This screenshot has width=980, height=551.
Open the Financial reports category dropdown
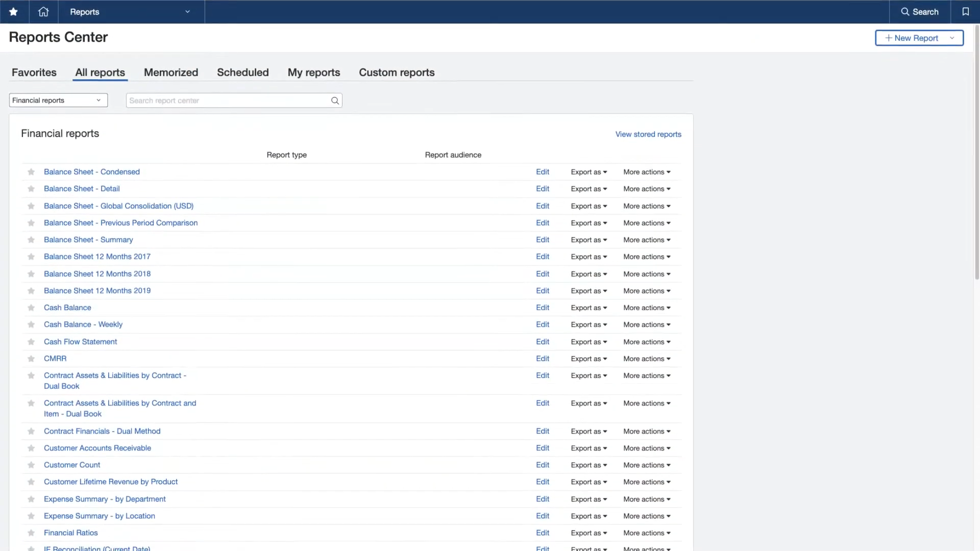click(x=58, y=101)
